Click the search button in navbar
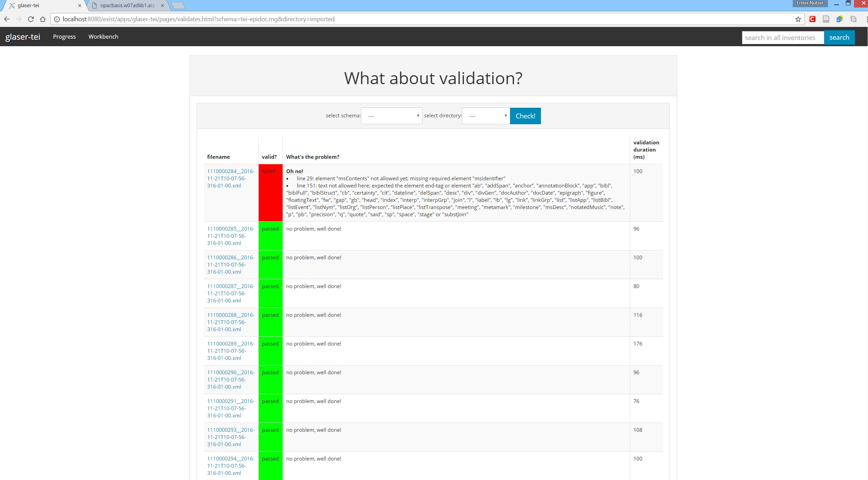This screenshot has width=868, height=480. tap(839, 37)
